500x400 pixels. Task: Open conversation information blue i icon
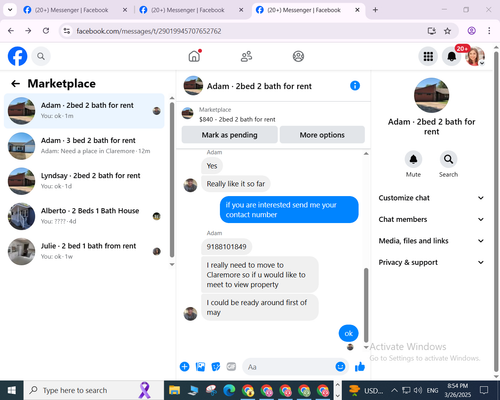pos(355,86)
